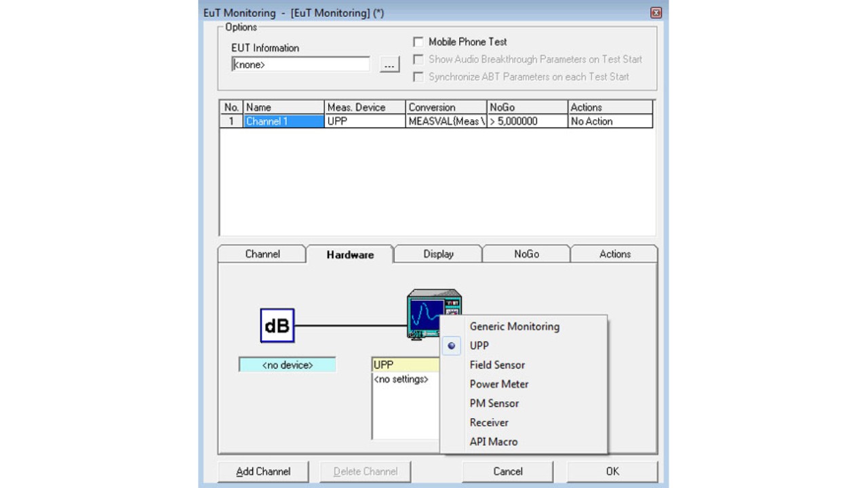Close the EuT Monitoring dialog

tap(656, 13)
